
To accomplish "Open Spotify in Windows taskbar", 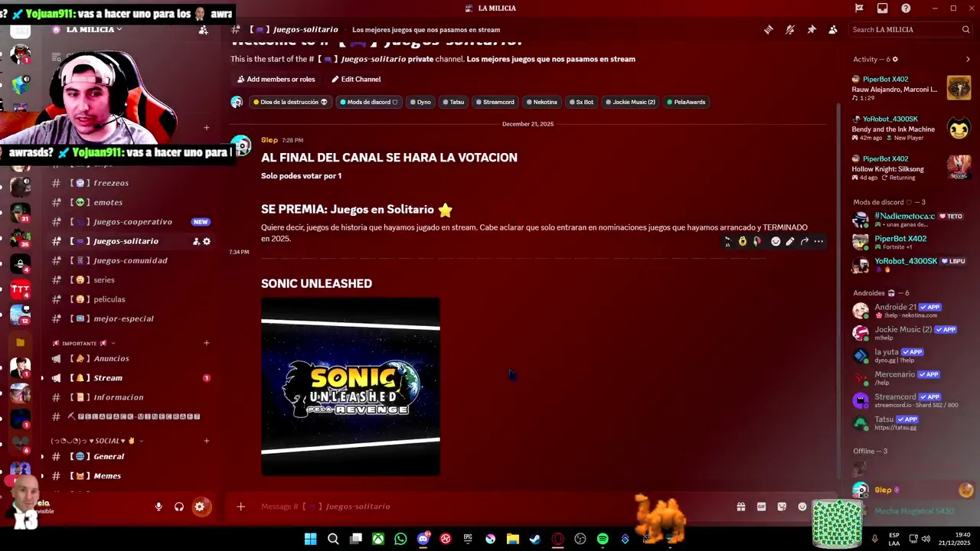I will point(603,539).
